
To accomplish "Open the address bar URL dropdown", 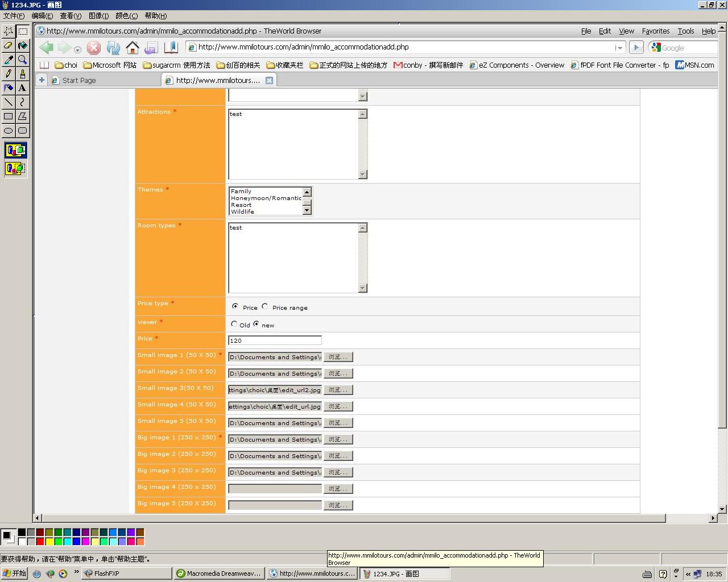I will [x=619, y=48].
